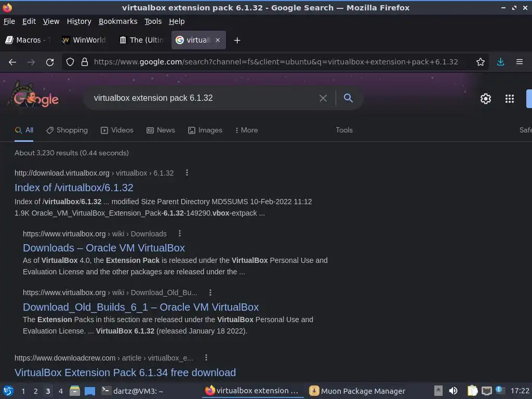The width and height of the screenshot is (532, 399).
Task: View site security padlock info
Action: coord(85,62)
